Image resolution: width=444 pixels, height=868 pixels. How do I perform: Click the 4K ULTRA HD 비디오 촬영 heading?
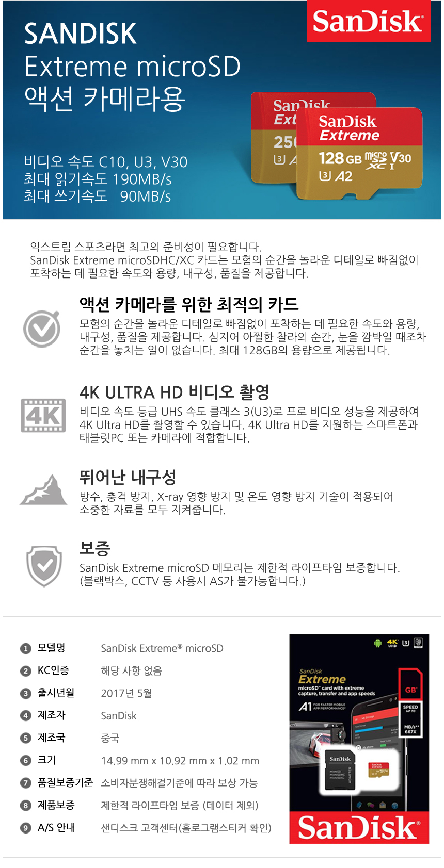pos(175,392)
